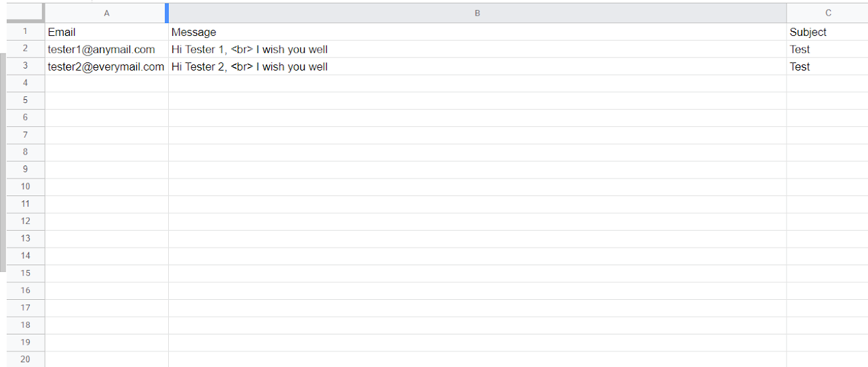Click the tester1@anymail.com cell
The width and height of the screenshot is (868, 367).
(106, 50)
